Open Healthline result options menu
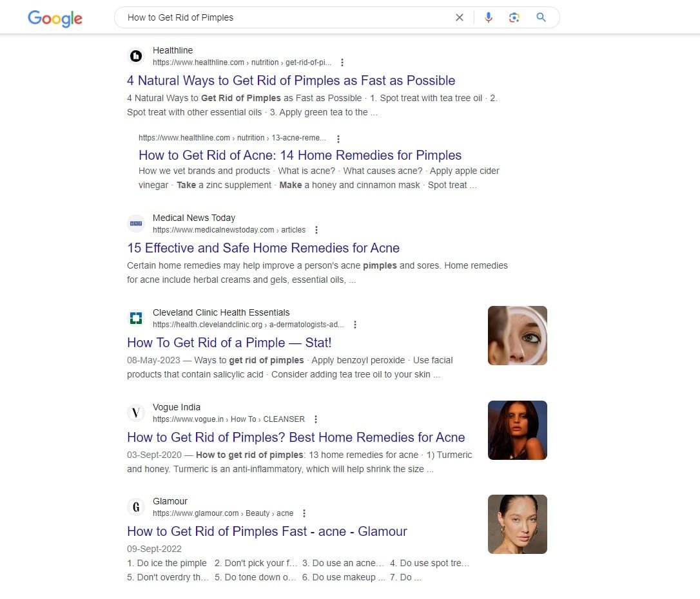The width and height of the screenshot is (700, 599). click(342, 62)
